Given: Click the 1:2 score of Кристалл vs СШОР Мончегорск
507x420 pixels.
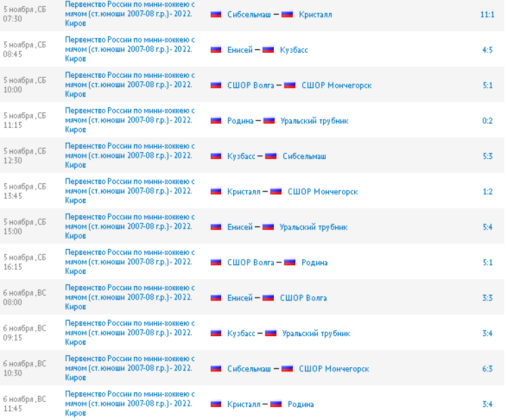Looking at the screenshot, I should point(487,192).
